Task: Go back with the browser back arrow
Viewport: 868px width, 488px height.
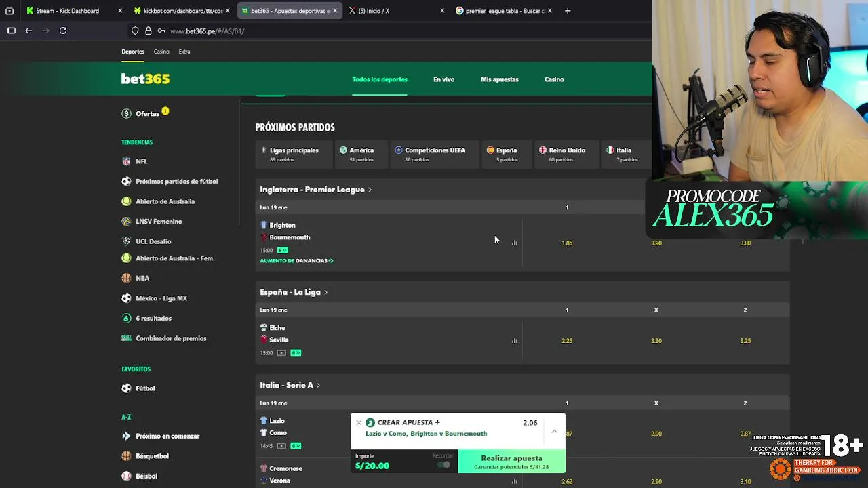Action: click(x=28, y=30)
